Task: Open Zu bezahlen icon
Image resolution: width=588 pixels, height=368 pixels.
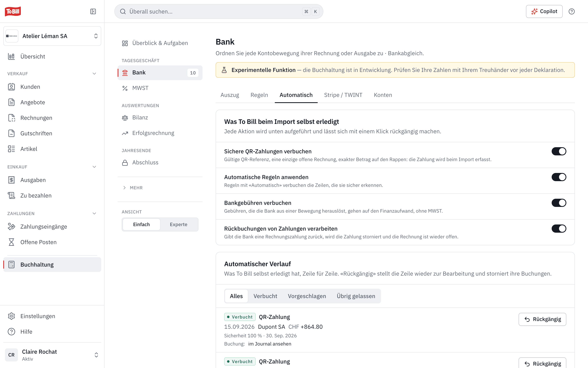Action: 11,195
